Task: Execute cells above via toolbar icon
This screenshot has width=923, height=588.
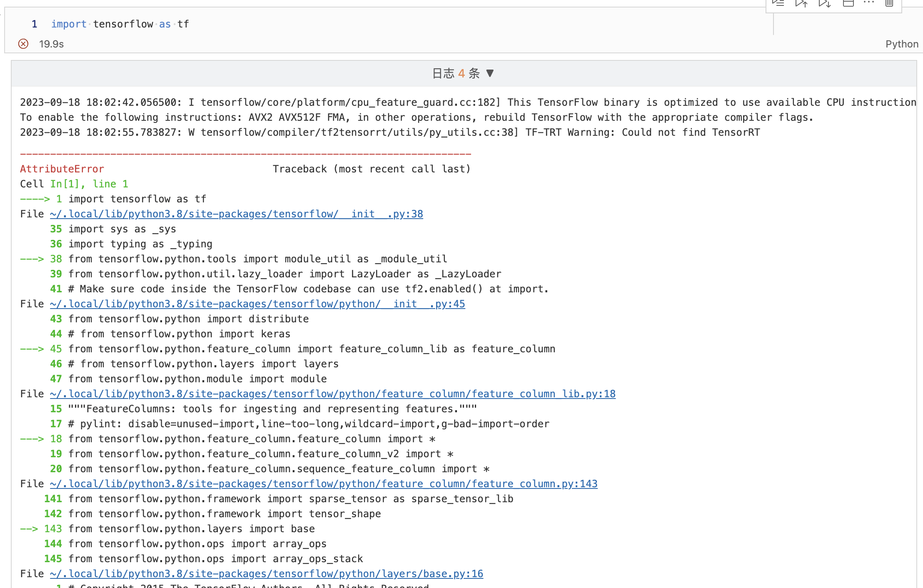Action: 801,3
